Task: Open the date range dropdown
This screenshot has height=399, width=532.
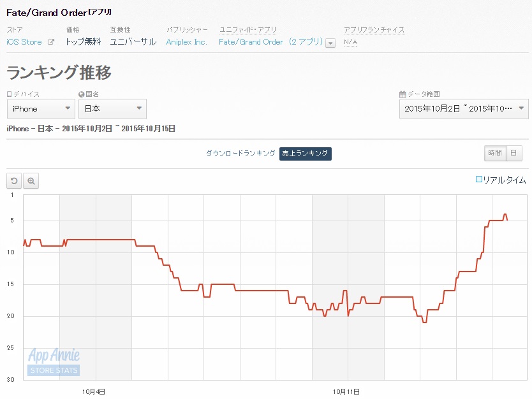Action: pos(464,109)
